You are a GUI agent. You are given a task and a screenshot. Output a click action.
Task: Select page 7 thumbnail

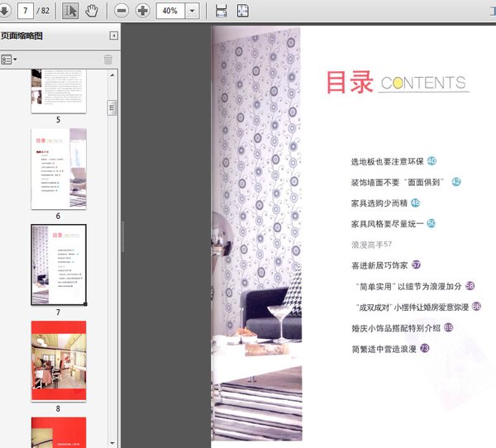(x=59, y=265)
